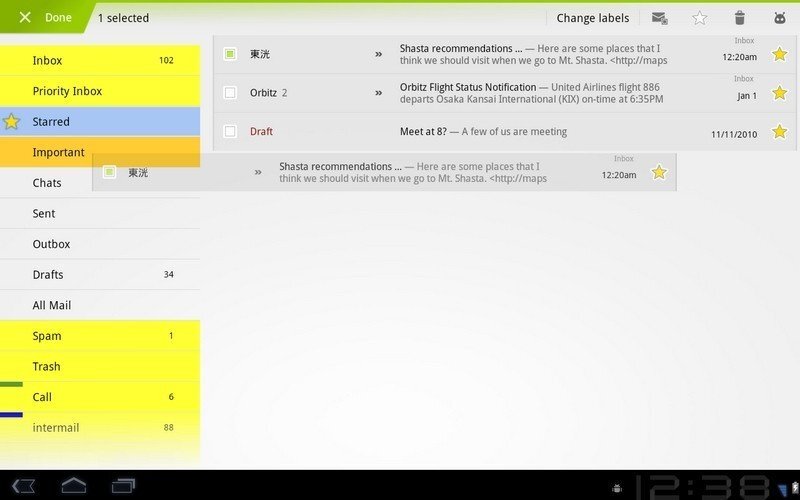Tap the clock in the system bar
Image resolution: width=800 pixels, height=500 pixels.
click(x=700, y=486)
